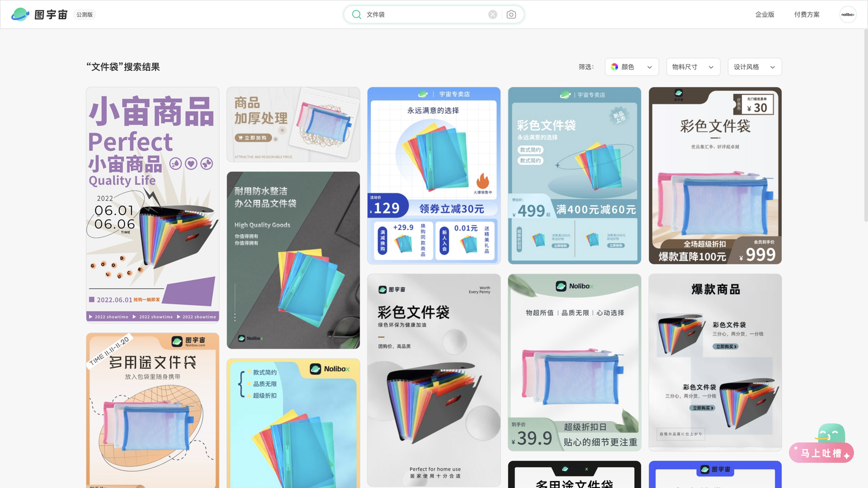Image resolution: width=868 pixels, height=488 pixels.
Task: Open the orange 多用途文件袋 template
Action: click(153, 411)
